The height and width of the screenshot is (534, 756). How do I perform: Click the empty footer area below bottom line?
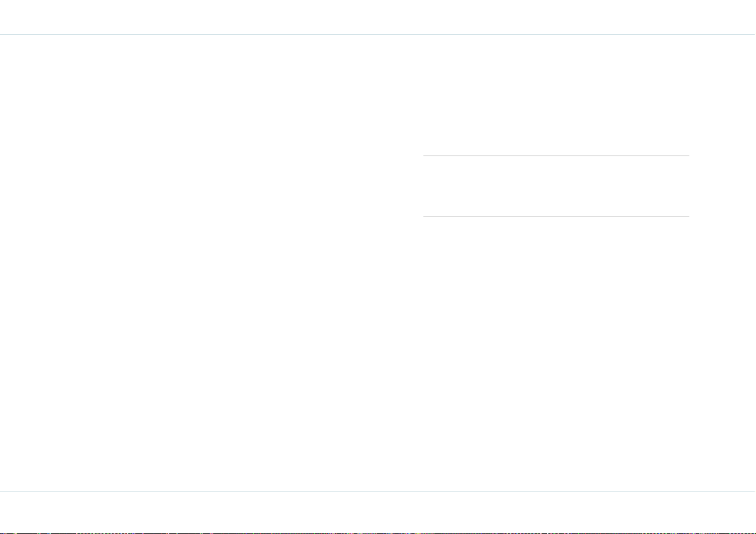(x=378, y=512)
